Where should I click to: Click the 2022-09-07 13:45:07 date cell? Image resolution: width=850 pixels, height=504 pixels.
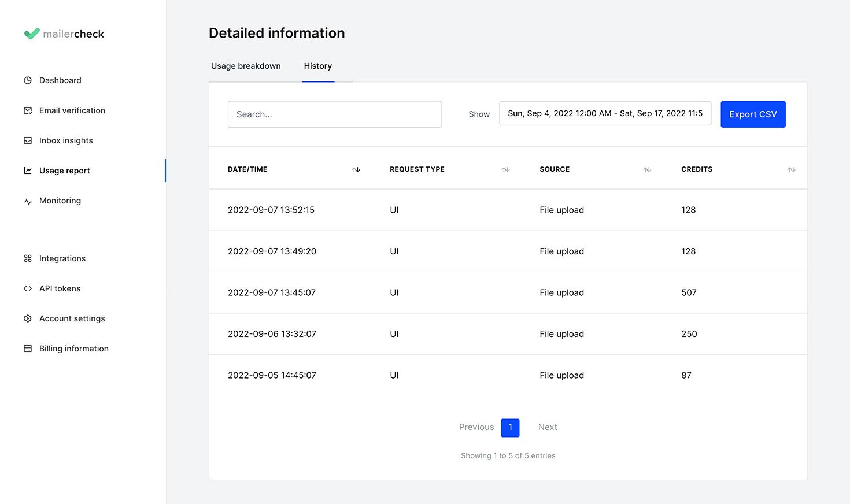tap(272, 292)
